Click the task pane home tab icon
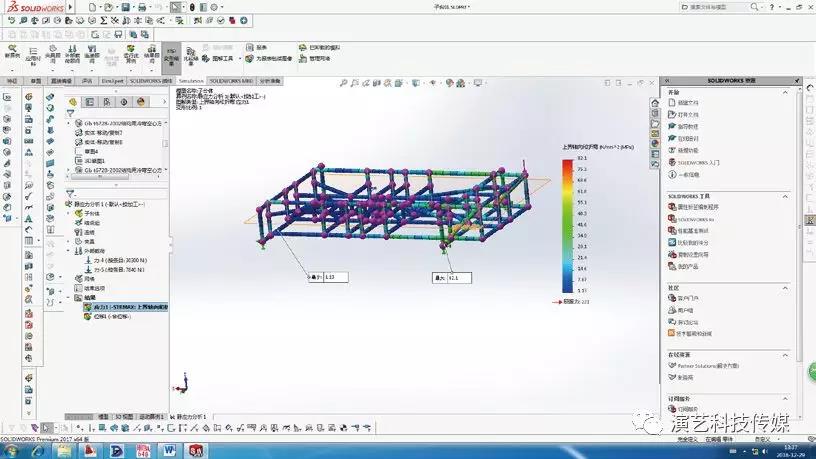This screenshot has height=459, width=816. tap(655, 103)
